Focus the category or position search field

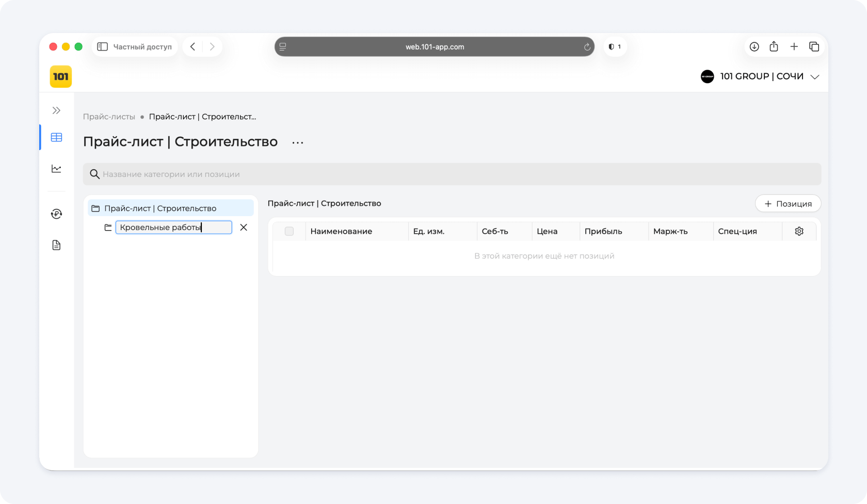pyautogui.click(x=452, y=174)
